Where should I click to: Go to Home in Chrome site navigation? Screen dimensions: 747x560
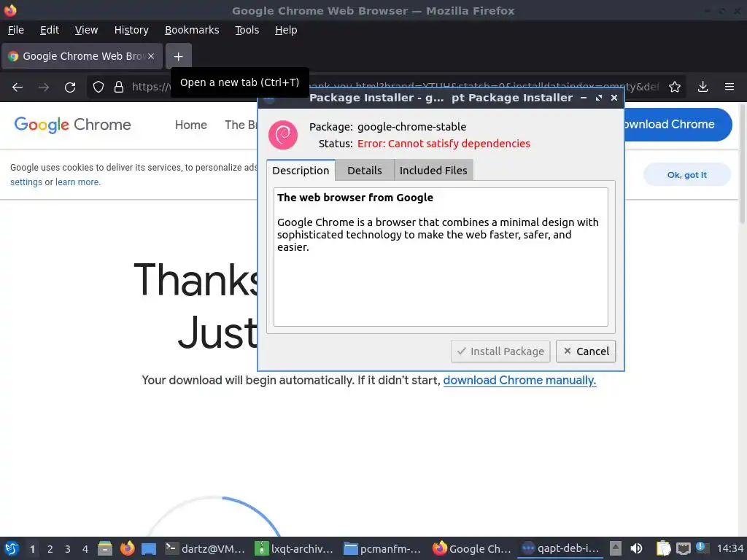(191, 125)
